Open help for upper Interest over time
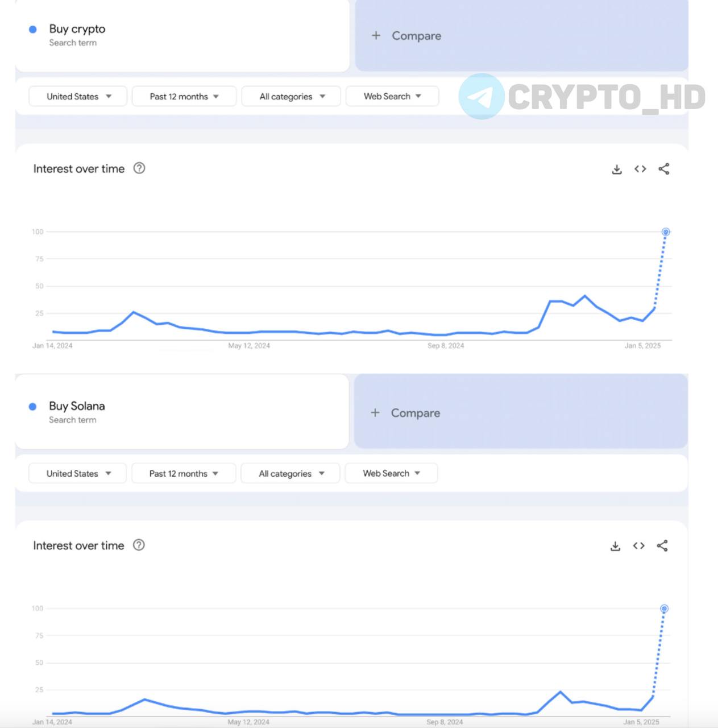Image resolution: width=718 pixels, height=728 pixels. [139, 168]
